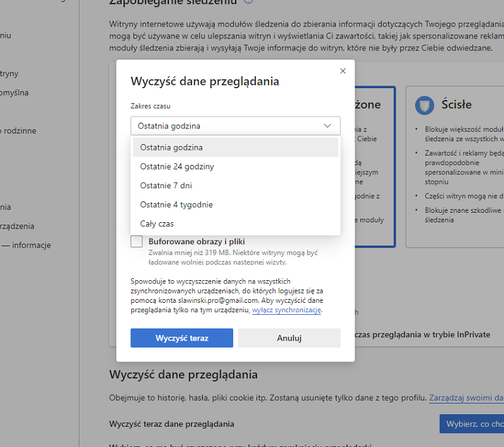Click the Anuluj button
This screenshot has height=447, width=504.
pyautogui.click(x=289, y=338)
